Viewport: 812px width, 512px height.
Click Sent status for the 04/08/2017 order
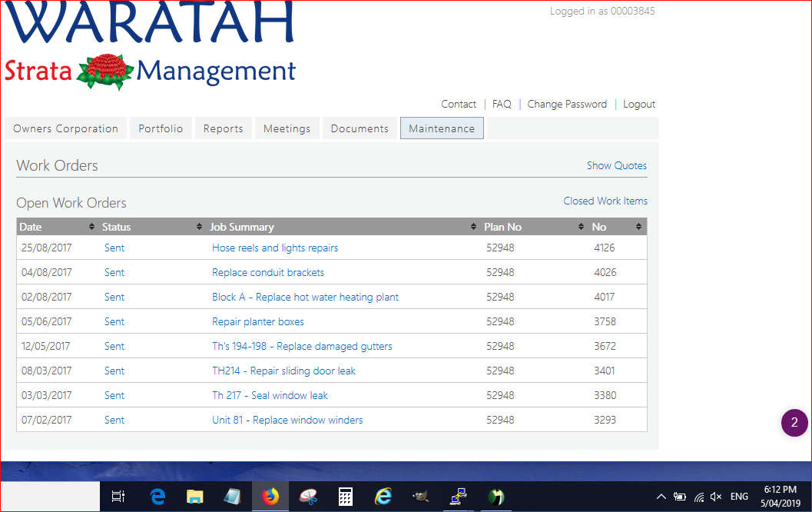(x=114, y=273)
